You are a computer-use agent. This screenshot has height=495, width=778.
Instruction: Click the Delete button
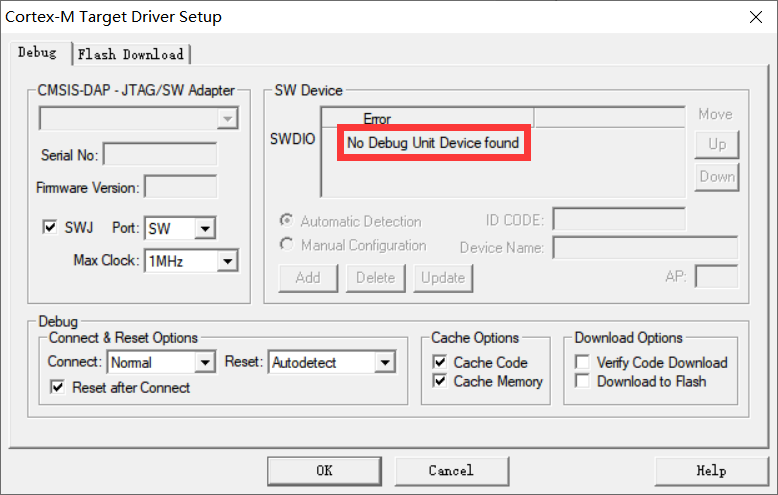(376, 278)
